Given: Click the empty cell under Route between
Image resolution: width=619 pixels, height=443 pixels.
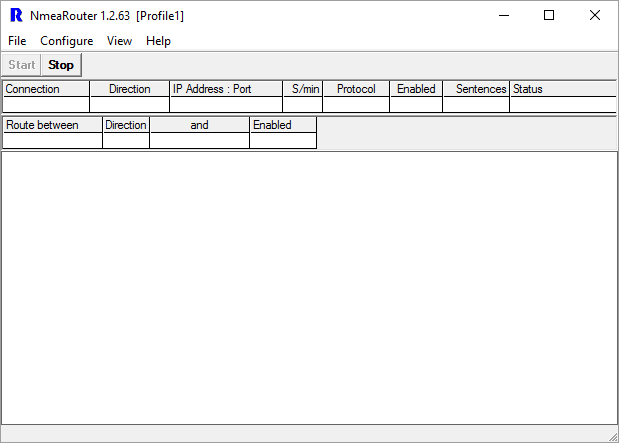Looking at the screenshot, I should pyautogui.click(x=53, y=141).
